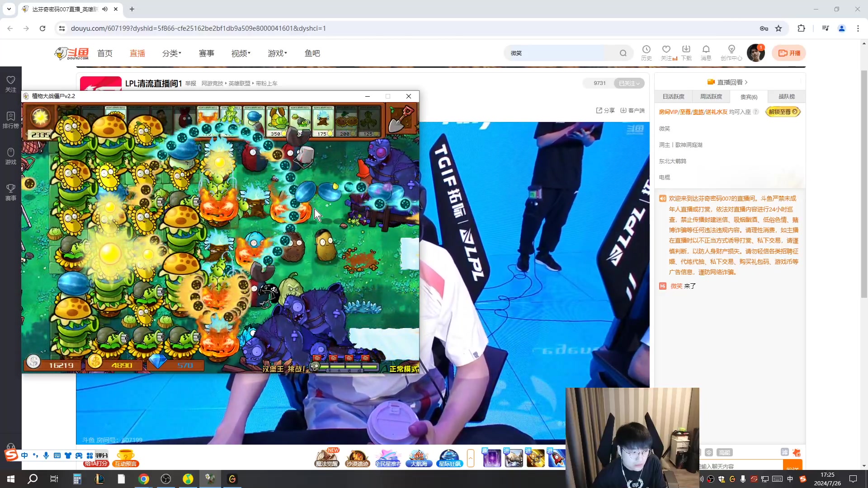Toggle the system tray microphone icon
The height and width of the screenshot is (488, 868).
[x=743, y=479]
